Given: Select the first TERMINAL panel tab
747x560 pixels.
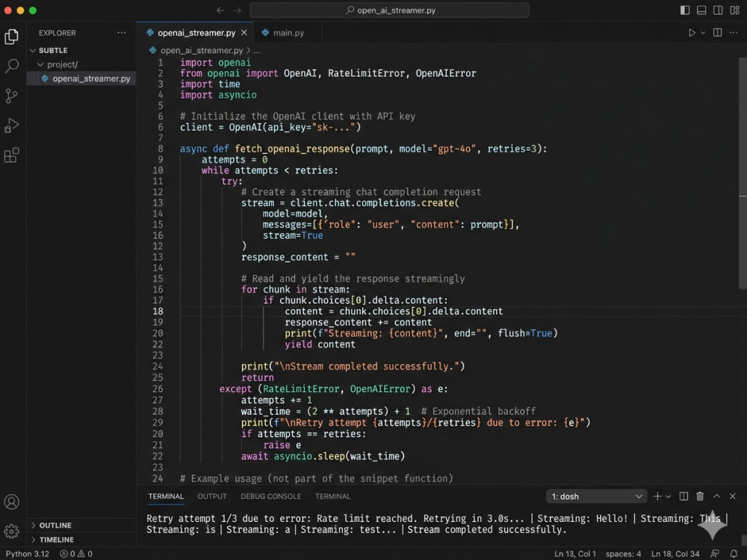Looking at the screenshot, I should (166, 497).
